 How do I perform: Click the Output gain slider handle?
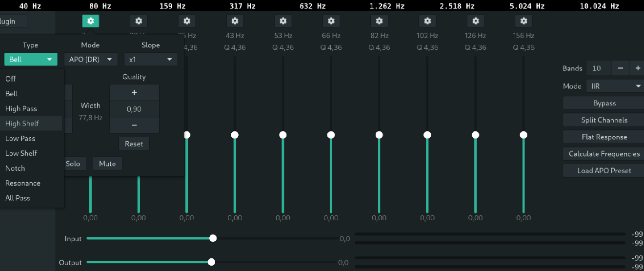[x=211, y=262]
